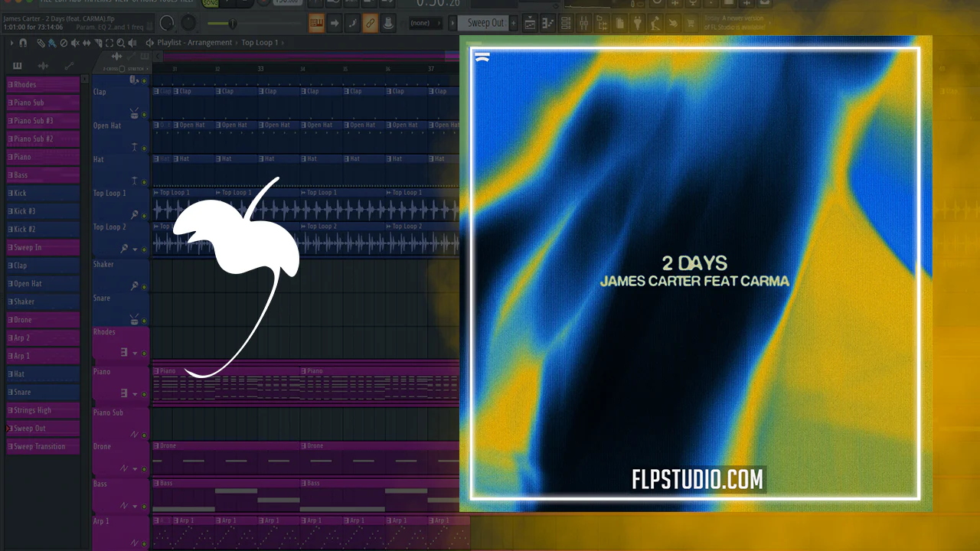This screenshot has height=551, width=980.
Task: Open the Drone track dropdown arrow
Action: (x=136, y=468)
